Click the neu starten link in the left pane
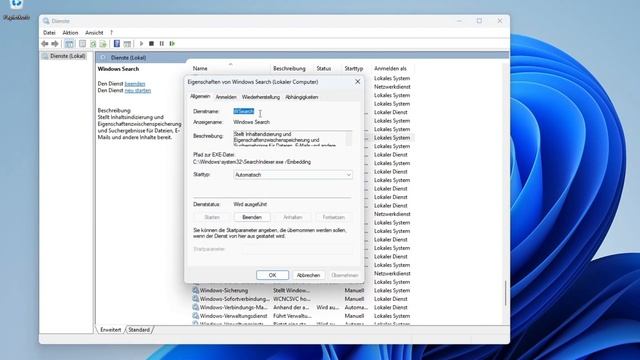The width and height of the screenshot is (640, 360). 138,91
